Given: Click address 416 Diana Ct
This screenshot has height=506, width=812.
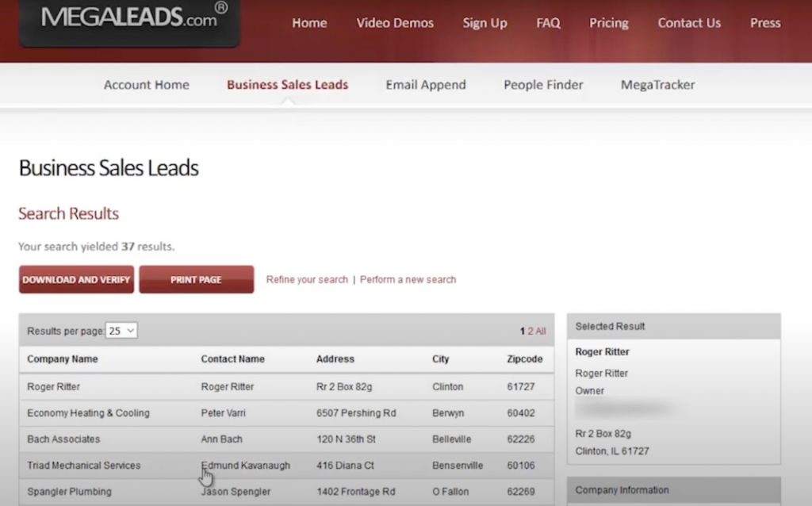Looking at the screenshot, I should [x=345, y=465].
